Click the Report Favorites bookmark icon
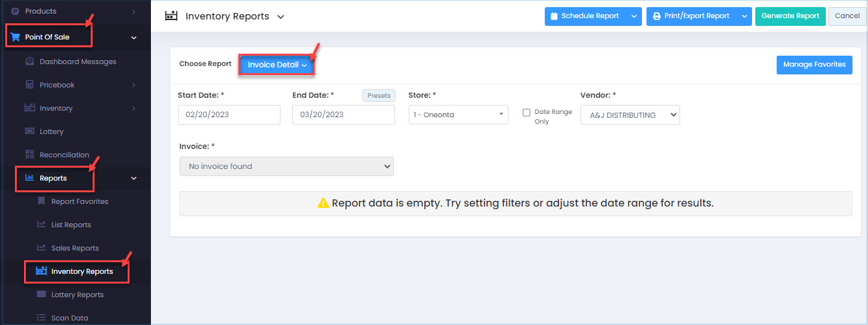 (41, 201)
